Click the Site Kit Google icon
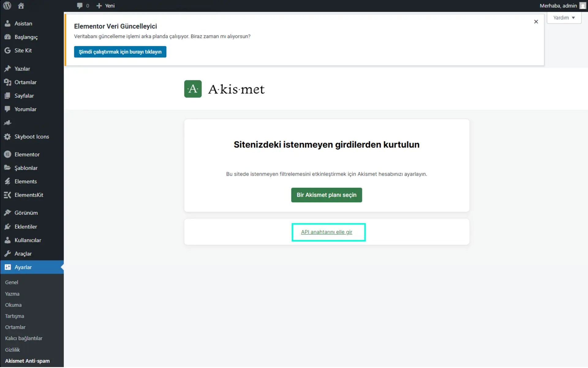This screenshot has width=588, height=368. point(8,50)
